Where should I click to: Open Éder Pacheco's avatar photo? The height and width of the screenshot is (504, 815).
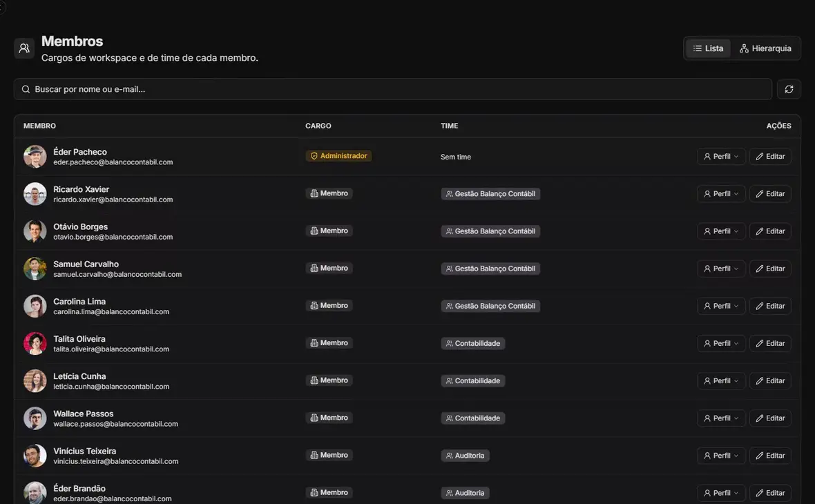(35, 157)
